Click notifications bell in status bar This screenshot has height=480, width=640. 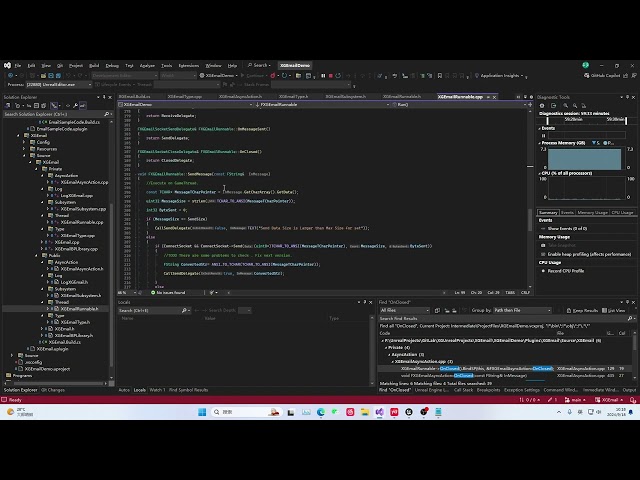[x=633, y=400]
